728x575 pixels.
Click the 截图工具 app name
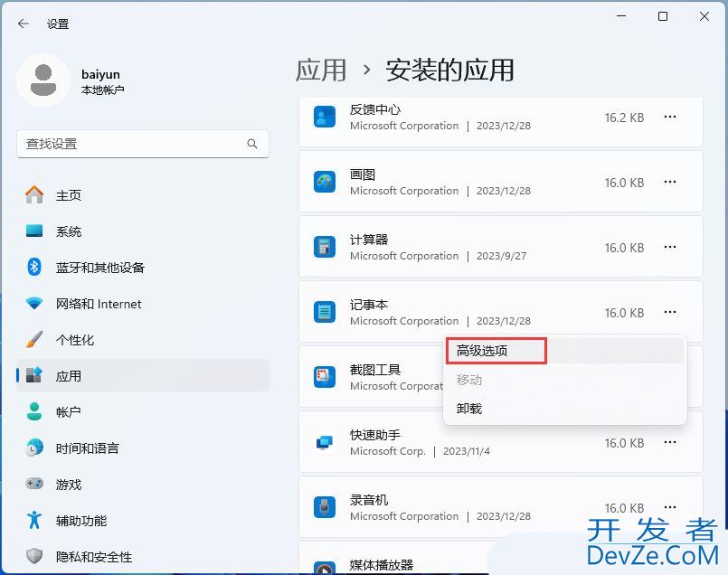coord(375,370)
